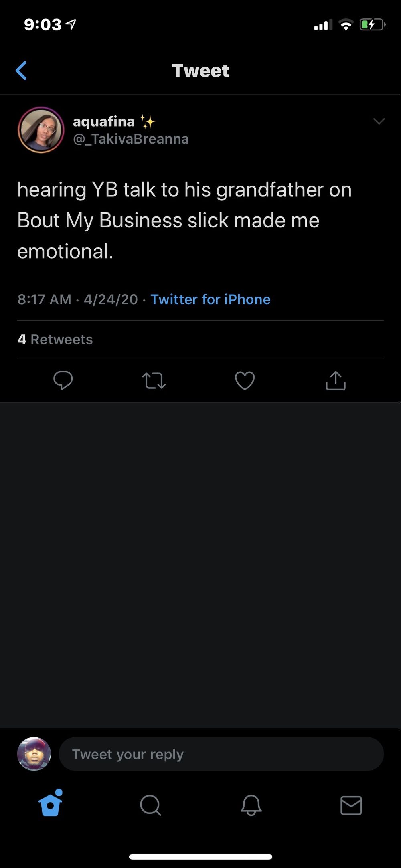Tap the aquafina display name
The image size is (401, 868).
click(x=104, y=121)
